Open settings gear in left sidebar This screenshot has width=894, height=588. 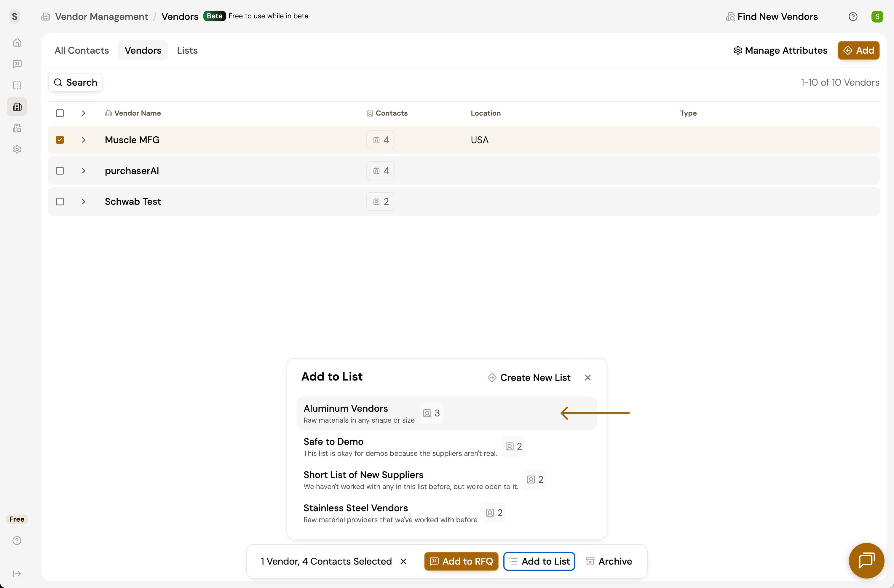(x=17, y=149)
